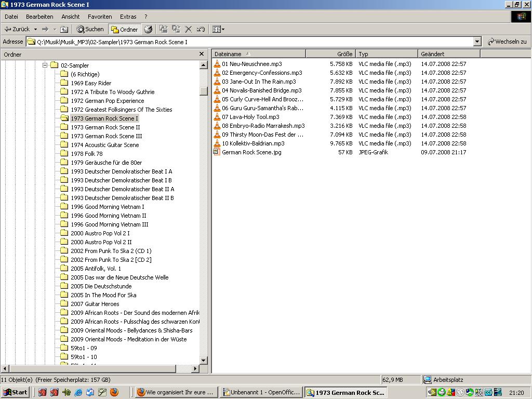Viewport: 532px width, 399px height.
Task: Expand the address bar dropdown
Action: (477, 42)
